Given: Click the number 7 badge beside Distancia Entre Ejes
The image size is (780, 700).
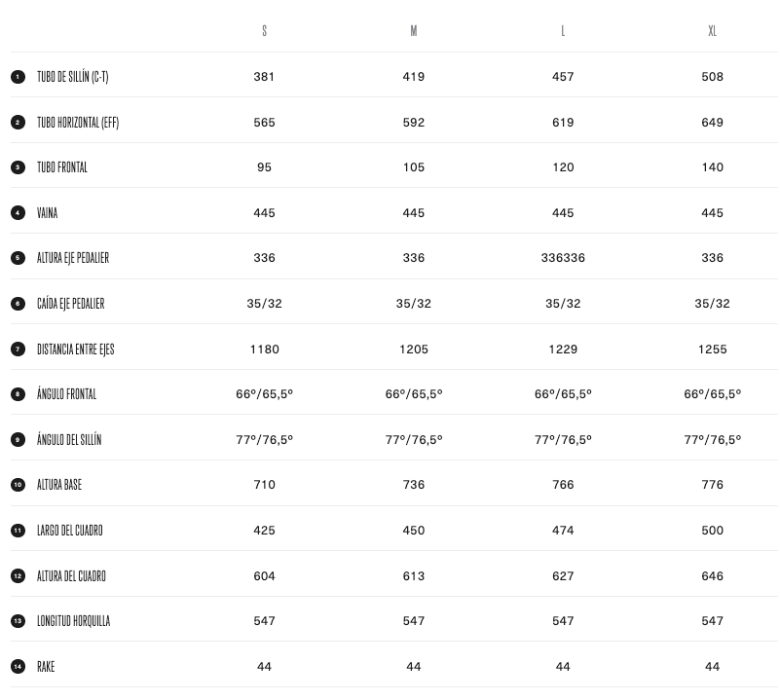Looking at the screenshot, I should [x=18, y=349].
